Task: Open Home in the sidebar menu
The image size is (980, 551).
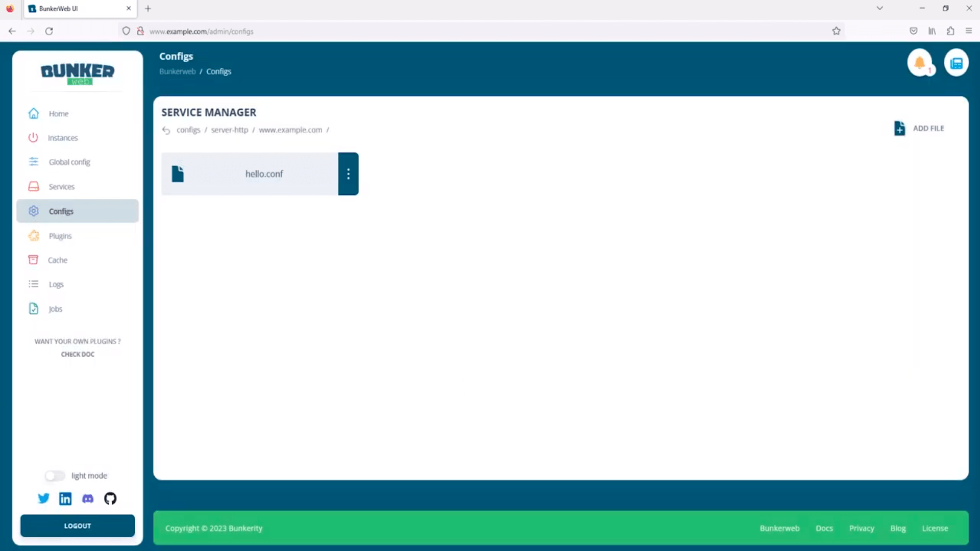Action: pyautogui.click(x=78, y=113)
